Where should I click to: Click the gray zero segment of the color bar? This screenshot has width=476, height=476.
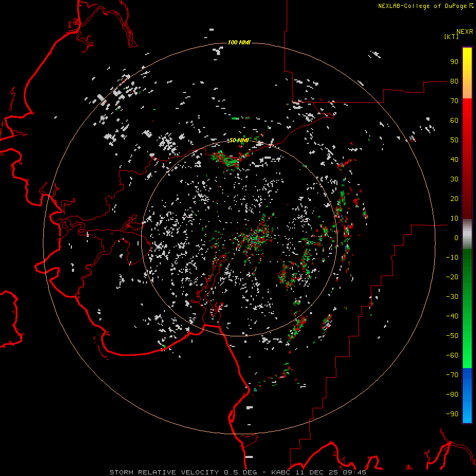(x=467, y=234)
